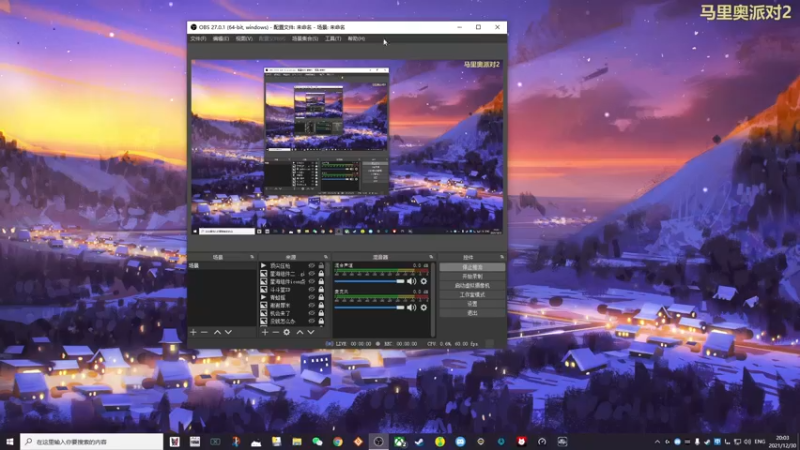Move scene down in Scenes panel

coord(229,332)
